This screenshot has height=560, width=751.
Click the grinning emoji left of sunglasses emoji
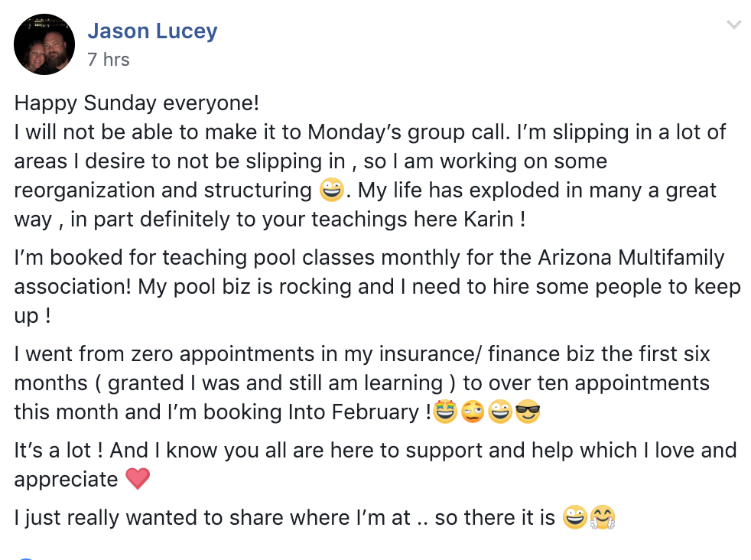500,412
